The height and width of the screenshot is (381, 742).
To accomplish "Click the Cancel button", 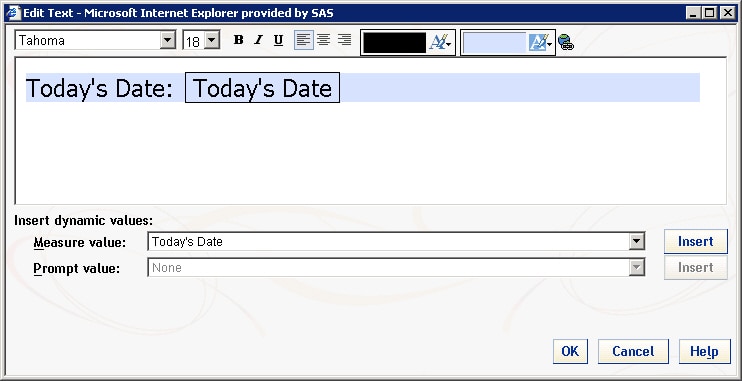I will point(633,351).
